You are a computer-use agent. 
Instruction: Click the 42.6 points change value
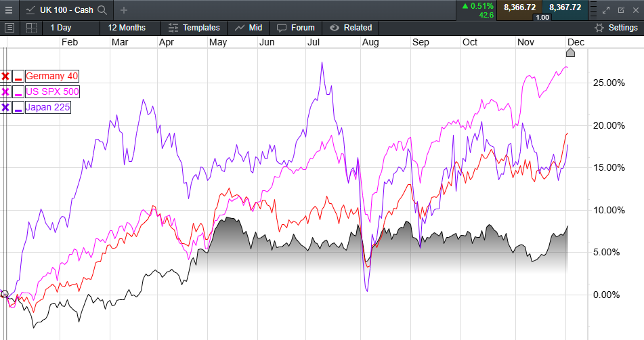click(x=486, y=15)
